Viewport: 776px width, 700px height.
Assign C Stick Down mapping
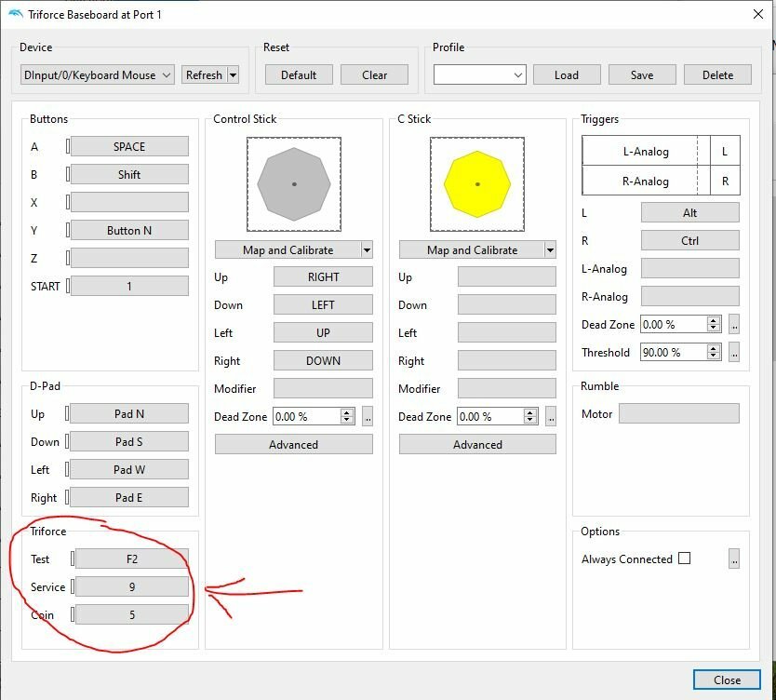[x=507, y=305]
